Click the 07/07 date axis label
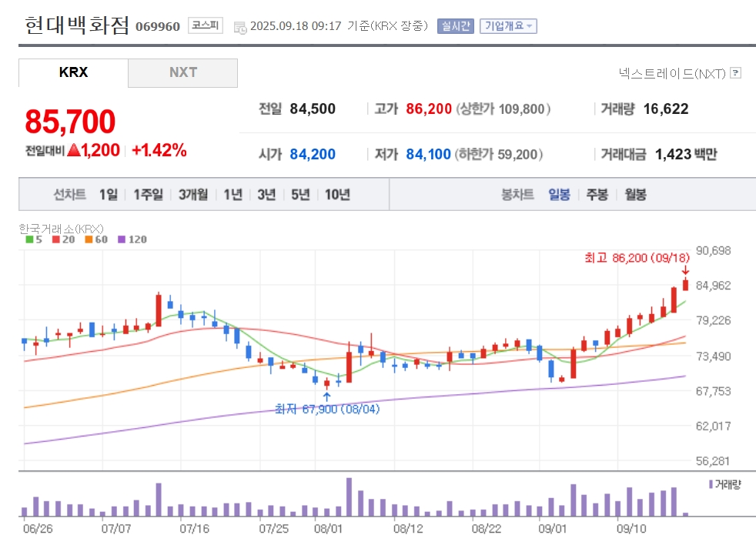The height and width of the screenshot is (552, 756). pyautogui.click(x=116, y=529)
